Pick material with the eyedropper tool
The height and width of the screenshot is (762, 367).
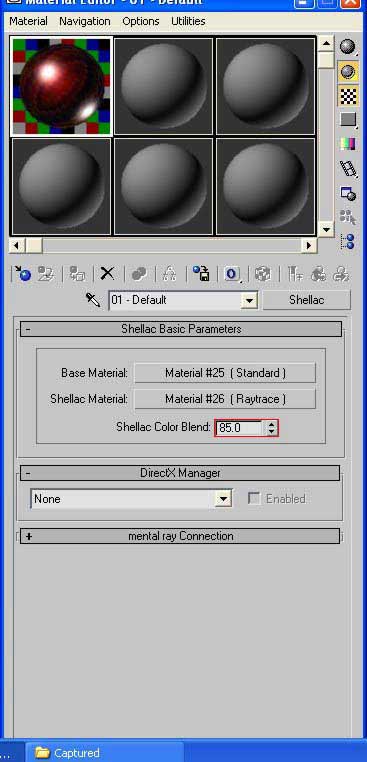[93, 300]
